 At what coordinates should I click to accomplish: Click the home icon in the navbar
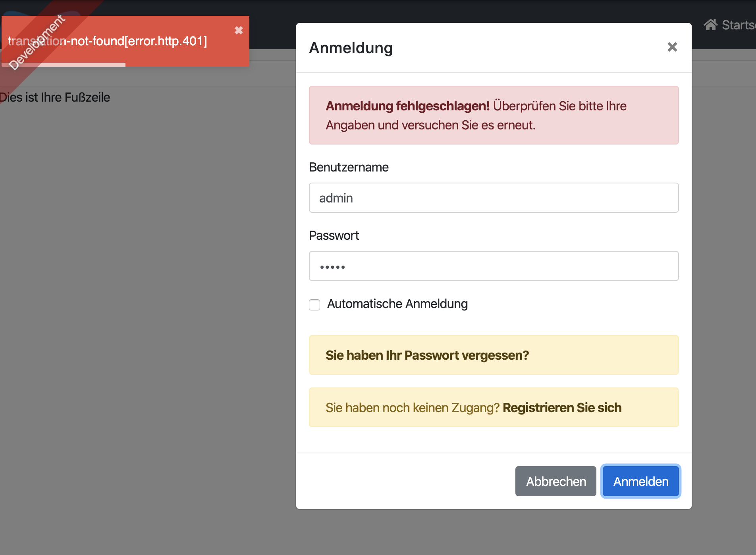[711, 25]
